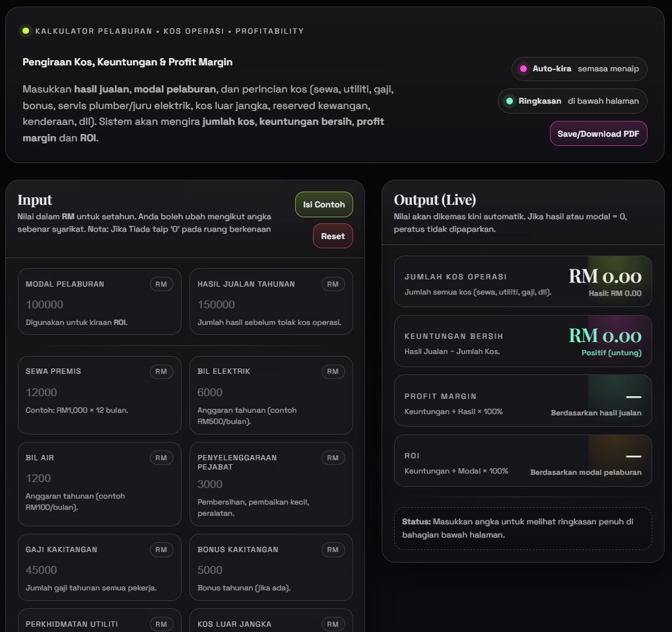Click the RM badge in Hasil Jualan Tahunan card
Screen dimensions: 672x632
(x=333, y=284)
